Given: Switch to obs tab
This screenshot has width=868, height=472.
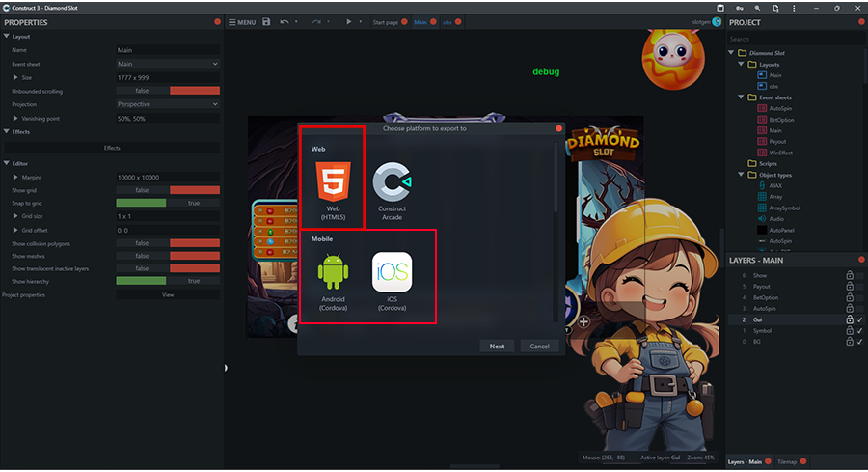Looking at the screenshot, I should [x=447, y=22].
